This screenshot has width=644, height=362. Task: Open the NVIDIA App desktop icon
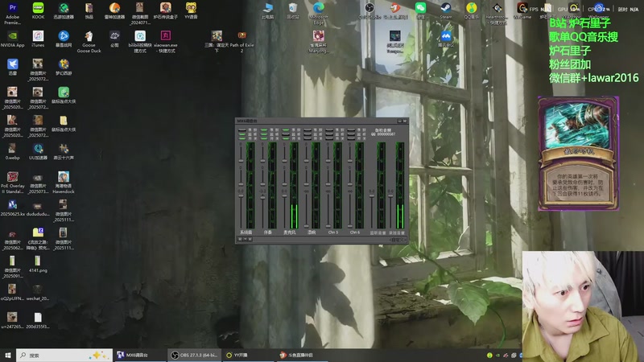(12, 39)
